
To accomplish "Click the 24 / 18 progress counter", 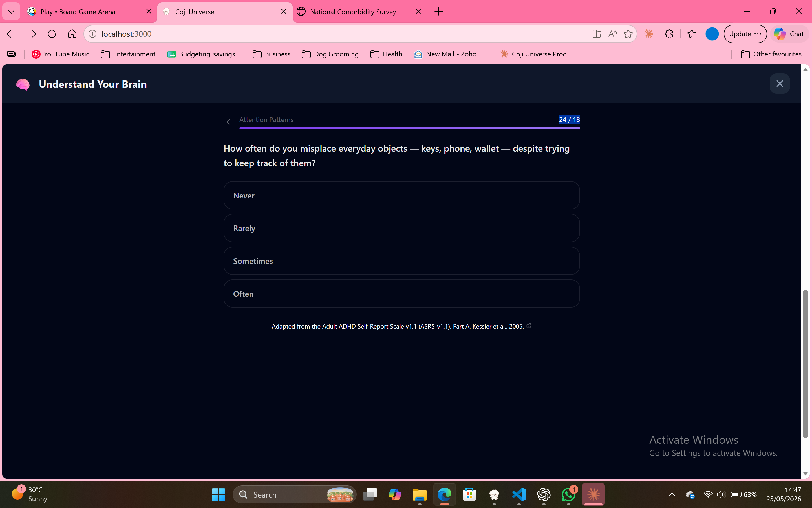I will (569, 119).
